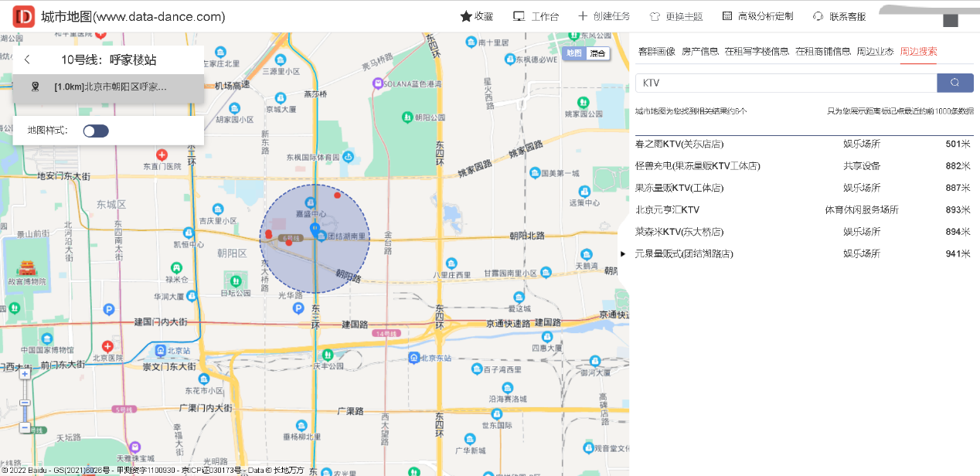Click the 日坛公园 park icon

[236, 280]
